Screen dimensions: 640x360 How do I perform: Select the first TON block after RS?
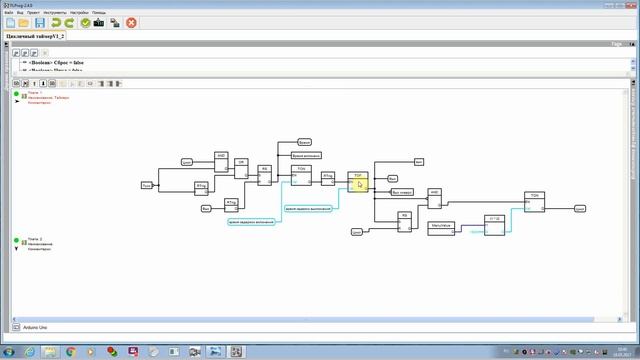coord(301,176)
